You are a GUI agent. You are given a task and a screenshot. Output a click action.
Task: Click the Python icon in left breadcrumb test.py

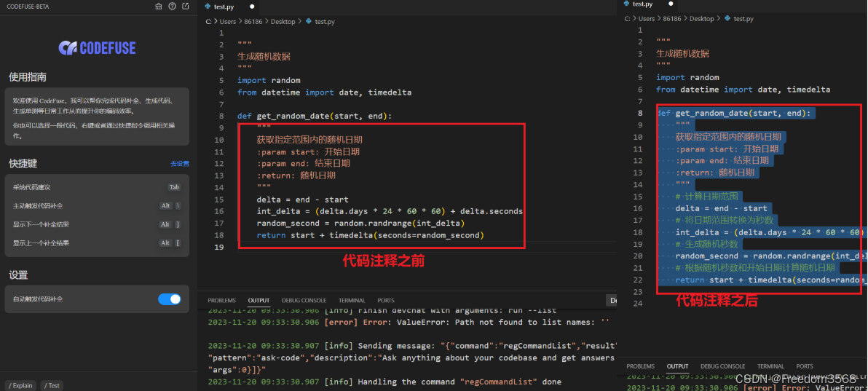pyautogui.click(x=308, y=22)
